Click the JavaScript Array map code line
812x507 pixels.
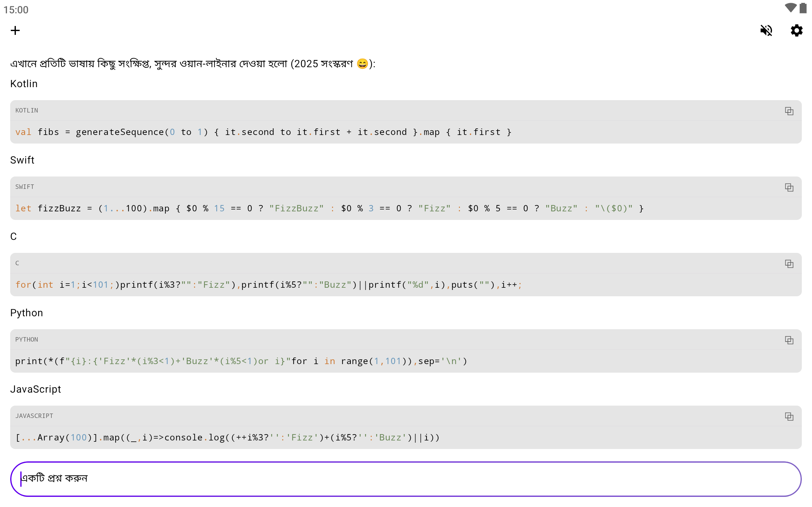click(x=227, y=438)
